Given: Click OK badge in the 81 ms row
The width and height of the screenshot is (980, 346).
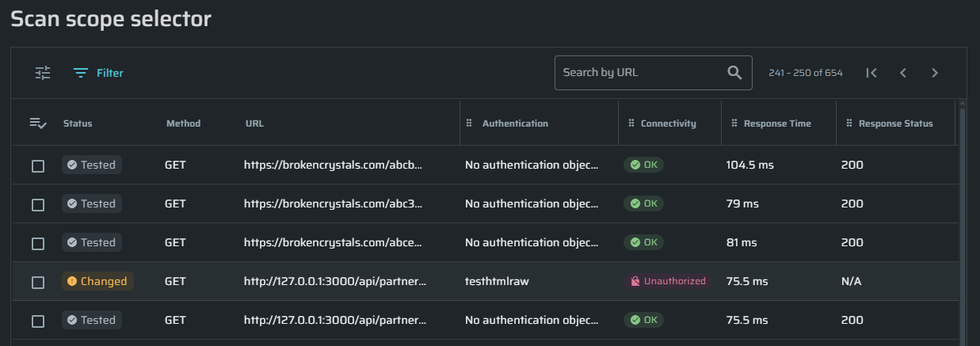Looking at the screenshot, I should pos(643,242).
